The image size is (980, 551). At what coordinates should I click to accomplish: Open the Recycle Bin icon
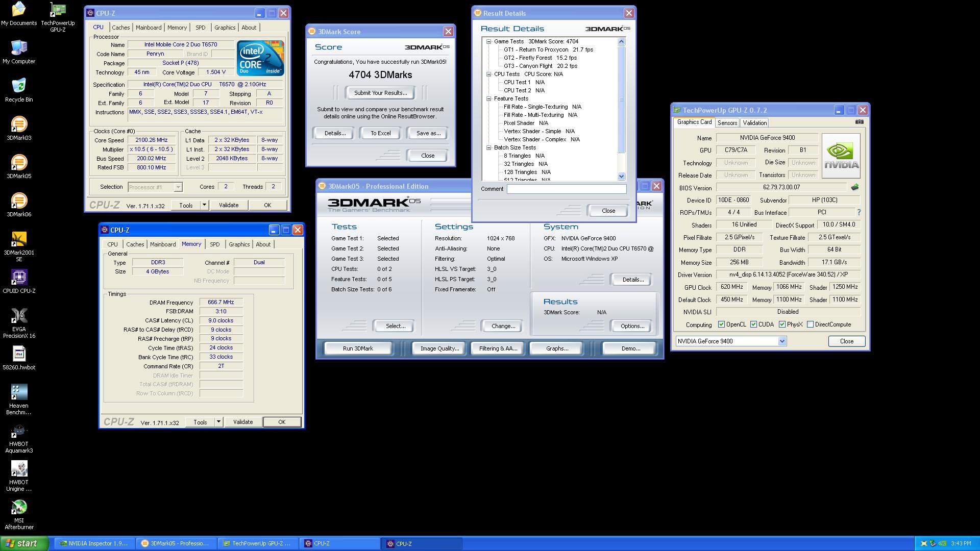(19, 90)
